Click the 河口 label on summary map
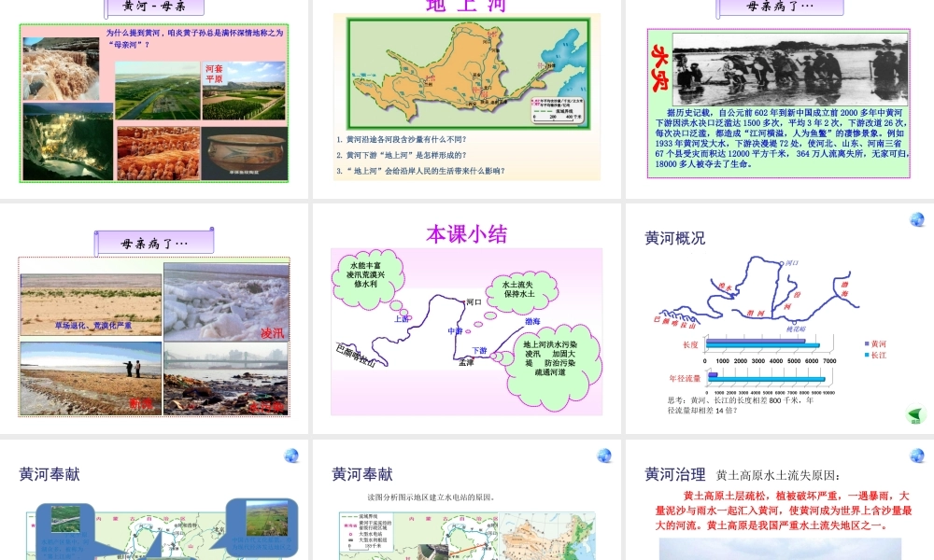Screen dimensions: 934x560 click(x=474, y=302)
